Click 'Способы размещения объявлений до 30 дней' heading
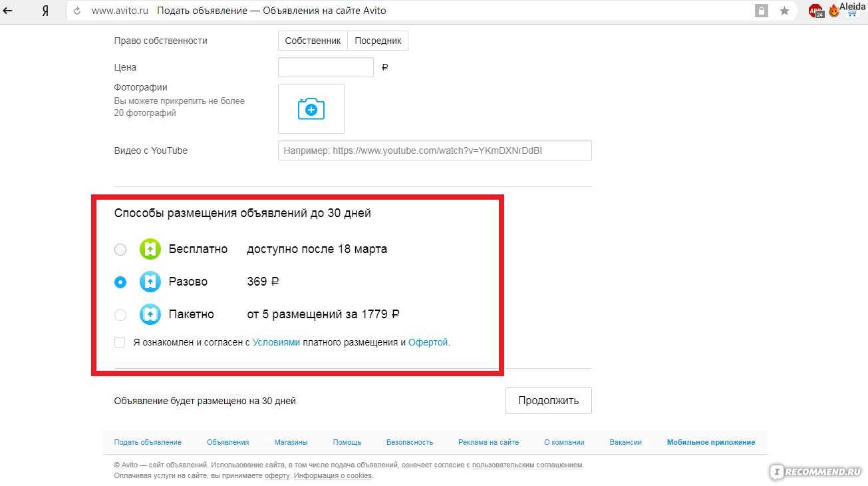Image resolution: width=868 pixels, height=486 pixels. [243, 213]
